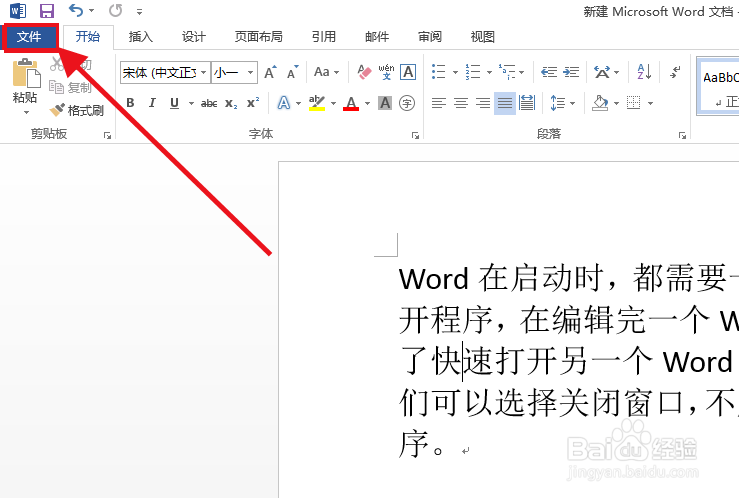Open the 文件 (File) menu tab
This screenshot has height=498, width=739.
pos(30,37)
